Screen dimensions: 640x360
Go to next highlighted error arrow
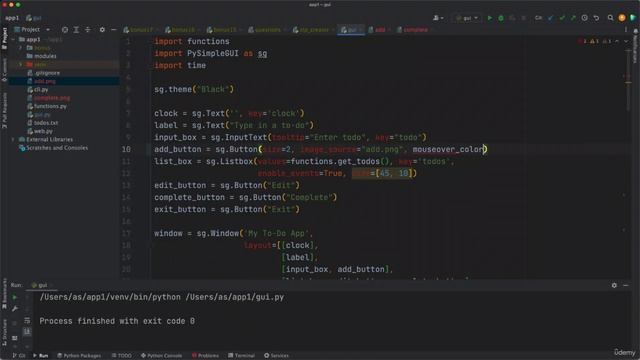(x=626, y=41)
